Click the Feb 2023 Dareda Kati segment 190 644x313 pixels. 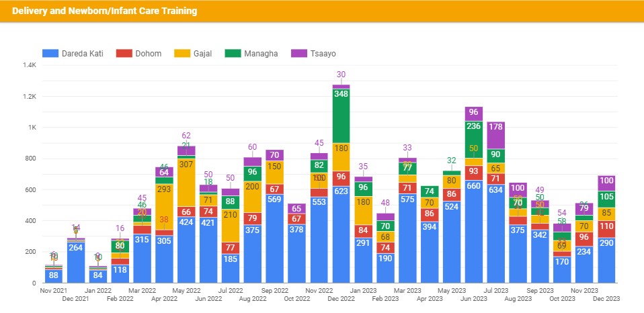[386, 268]
